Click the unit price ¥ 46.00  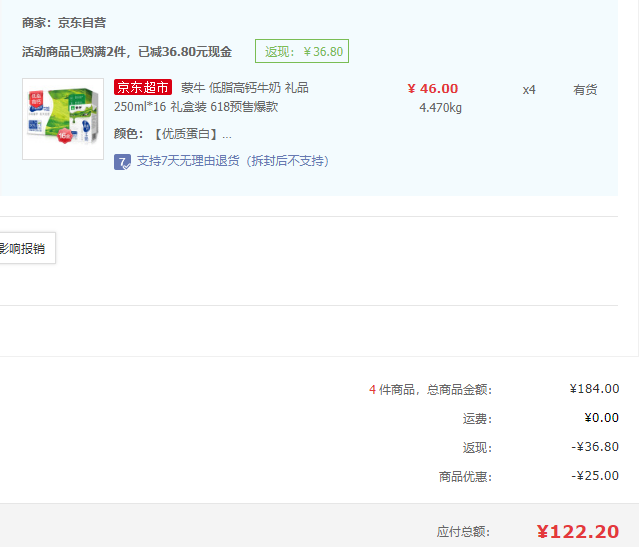(x=433, y=89)
